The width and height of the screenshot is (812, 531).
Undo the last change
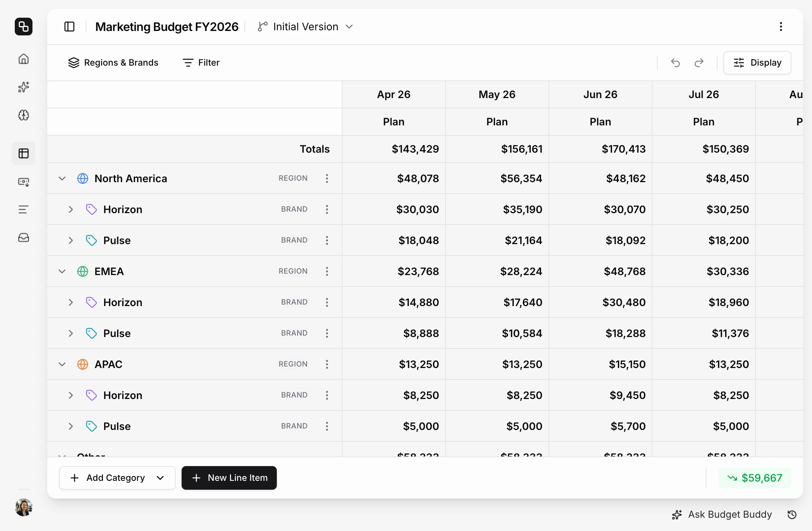click(x=675, y=63)
